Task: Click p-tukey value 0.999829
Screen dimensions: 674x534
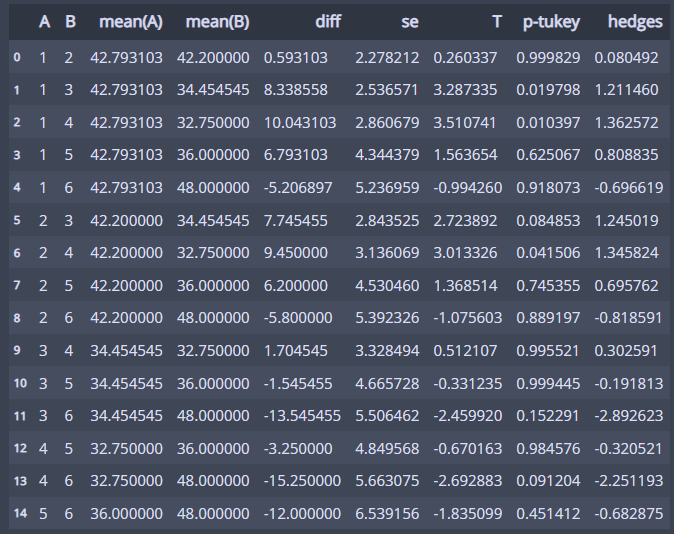Action: 548,58
